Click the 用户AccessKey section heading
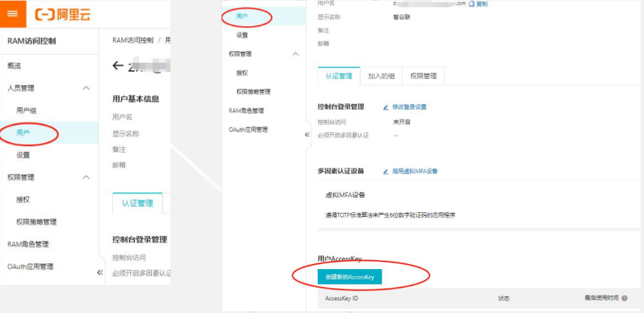Viewport: 644px width, 313px height. click(340, 259)
